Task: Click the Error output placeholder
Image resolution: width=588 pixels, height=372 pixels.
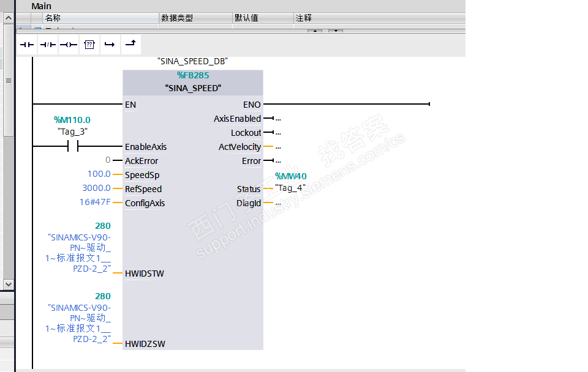Action: pyautogui.click(x=278, y=161)
